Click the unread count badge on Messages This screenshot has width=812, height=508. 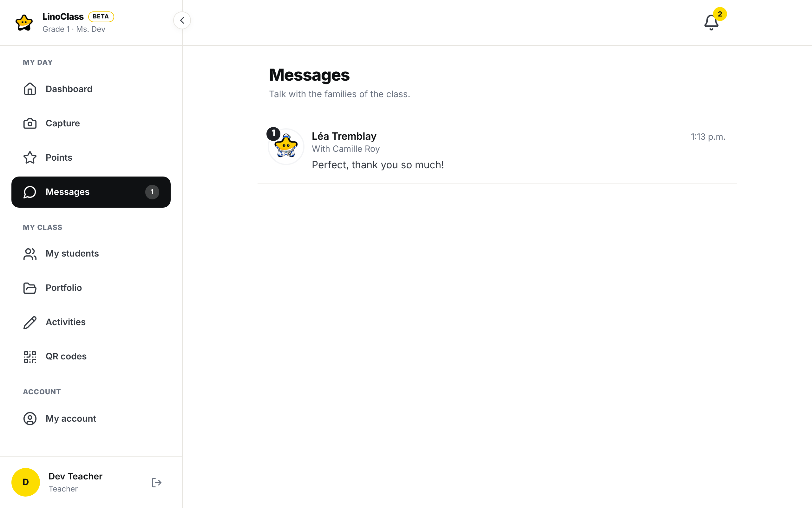tap(152, 192)
